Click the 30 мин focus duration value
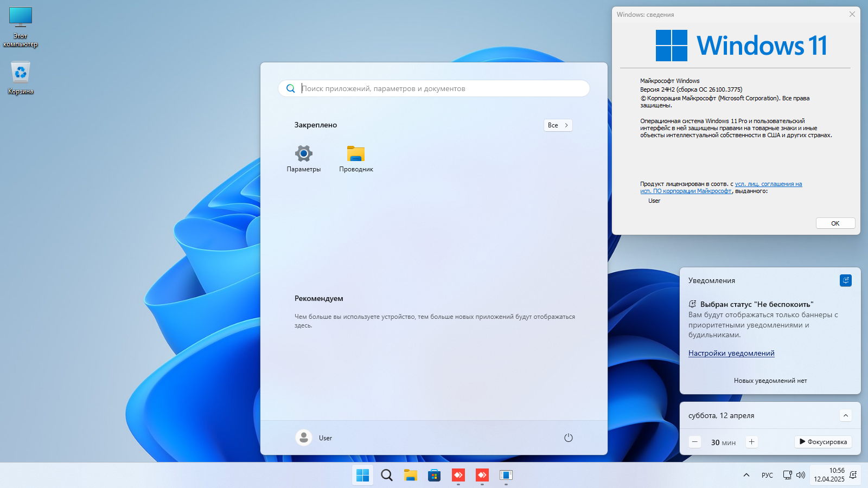868x488 pixels. tap(723, 442)
